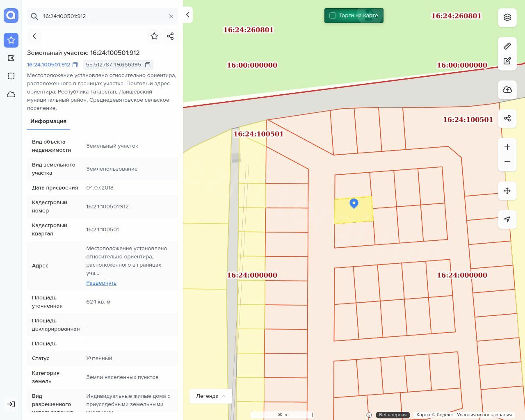Open the map layers panel

[507, 17]
